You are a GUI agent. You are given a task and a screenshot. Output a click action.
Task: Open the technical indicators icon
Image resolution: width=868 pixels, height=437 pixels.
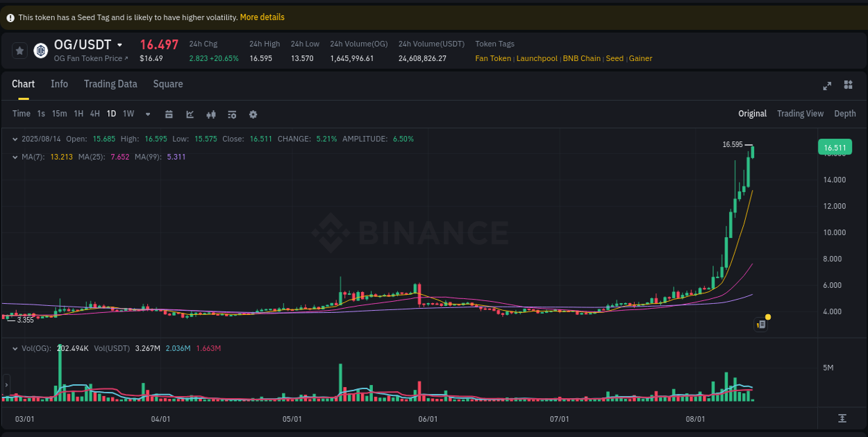click(211, 114)
